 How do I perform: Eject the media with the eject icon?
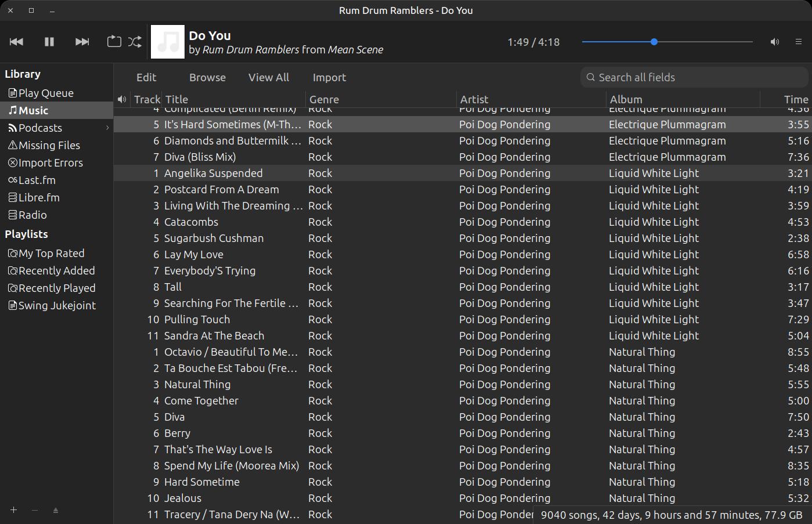point(56,510)
